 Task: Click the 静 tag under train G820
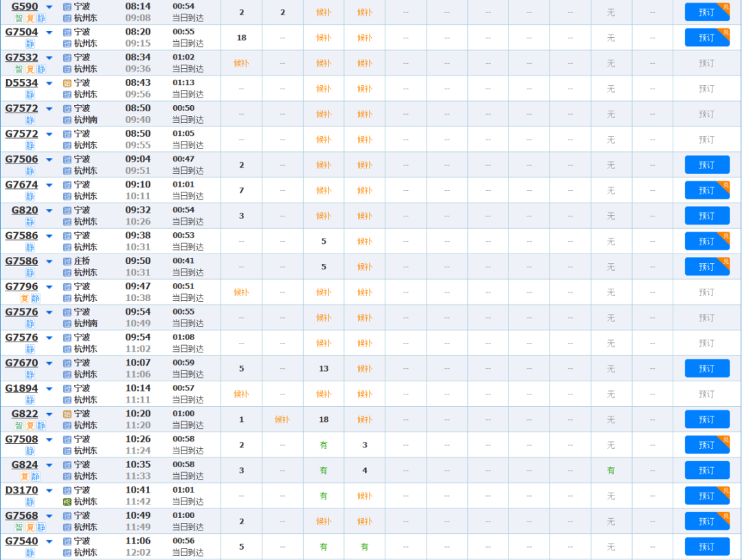(x=30, y=222)
